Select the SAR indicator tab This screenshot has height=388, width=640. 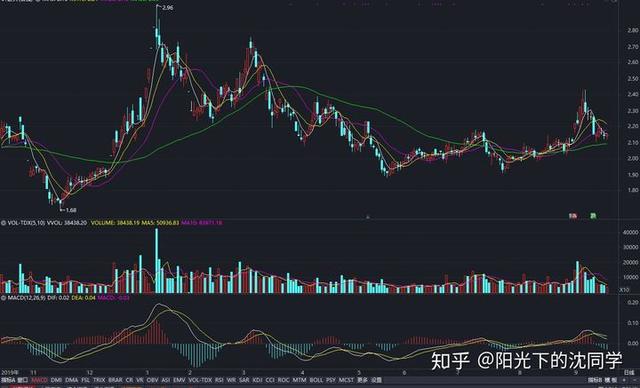(x=244, y=380)
